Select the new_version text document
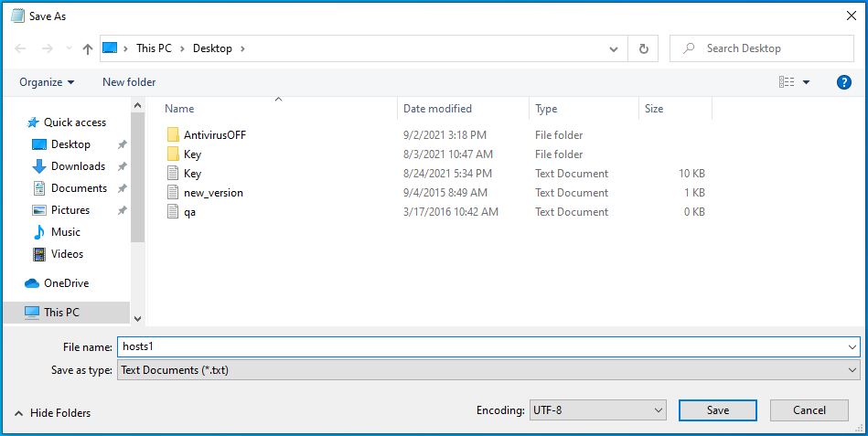This screenshot has width=868, height=436. 212,193
